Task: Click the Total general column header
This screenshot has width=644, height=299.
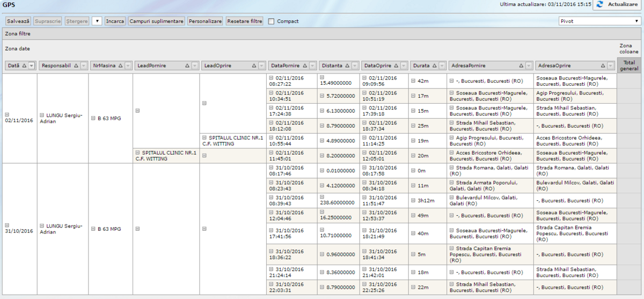Action: [628, 65]
